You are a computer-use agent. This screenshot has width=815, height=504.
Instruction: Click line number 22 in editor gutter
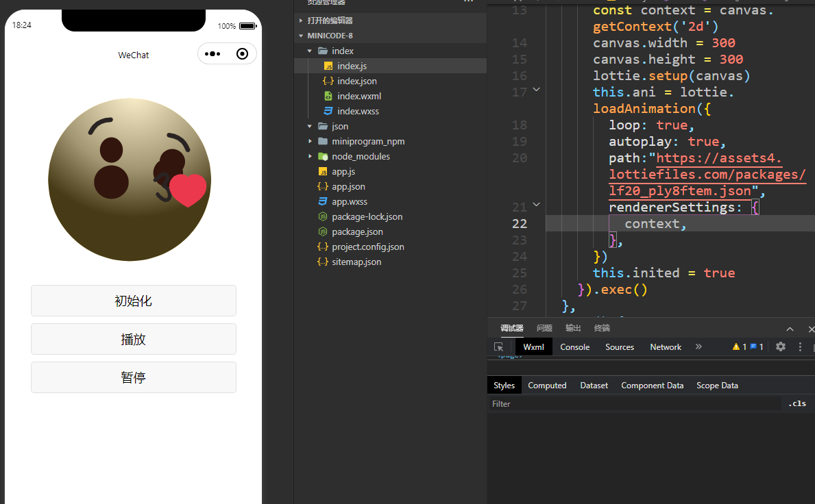tap(520, 224)
